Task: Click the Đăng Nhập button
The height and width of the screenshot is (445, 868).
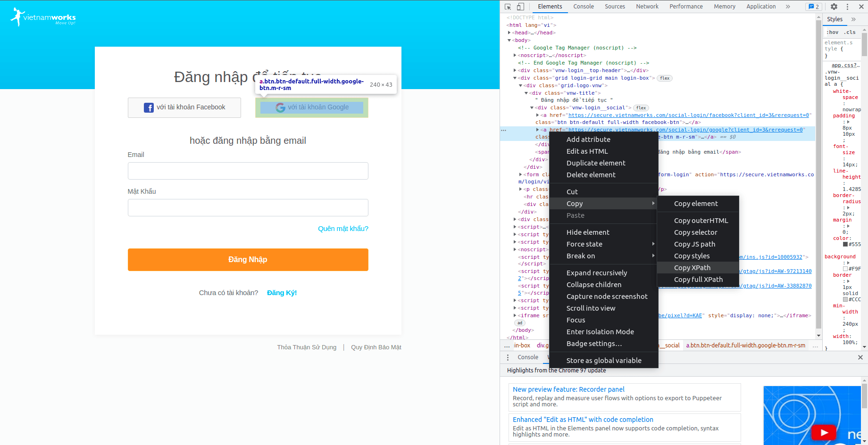Action: (x=248, y=259)
